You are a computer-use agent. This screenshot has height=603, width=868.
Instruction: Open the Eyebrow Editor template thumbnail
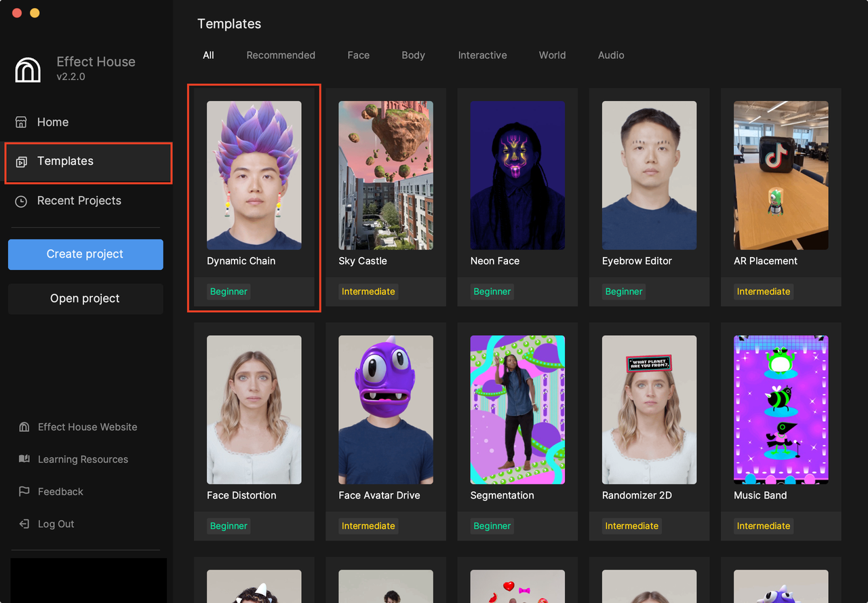(x=649, y=176)
